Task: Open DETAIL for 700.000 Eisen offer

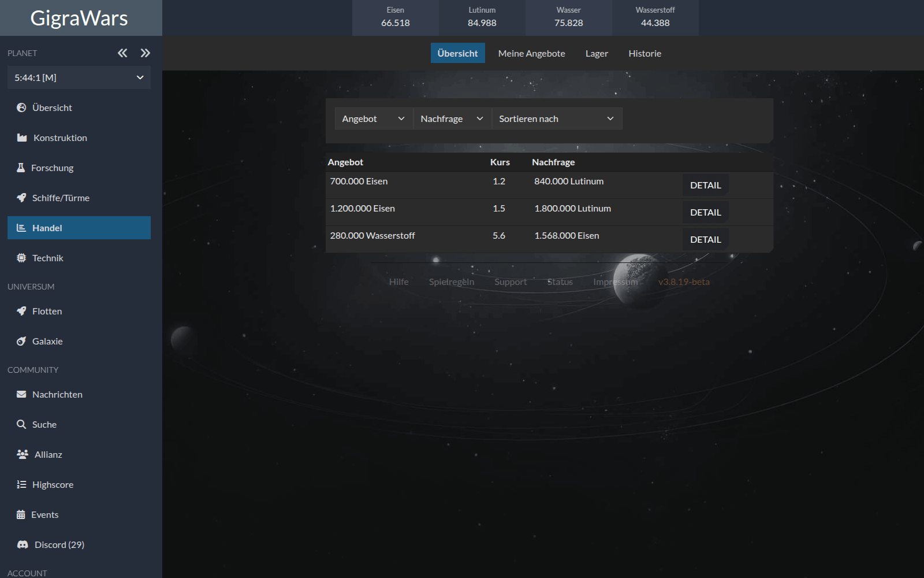Action: pos(705,185)
